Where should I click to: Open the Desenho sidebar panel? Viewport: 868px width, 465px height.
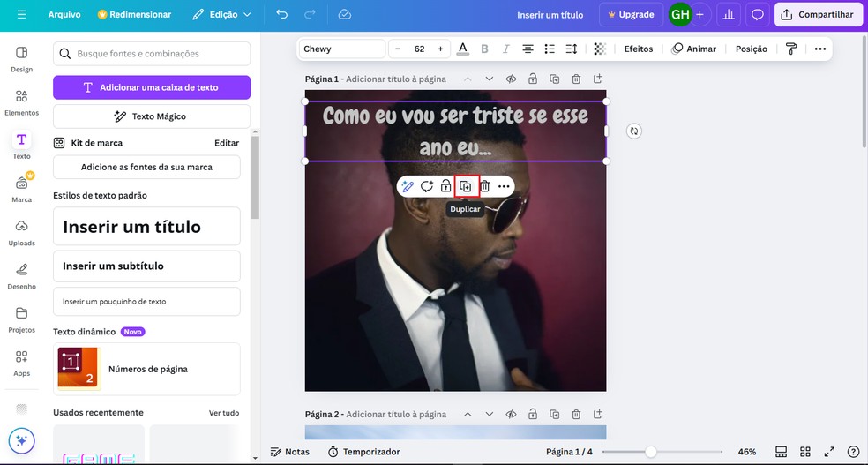21,276
